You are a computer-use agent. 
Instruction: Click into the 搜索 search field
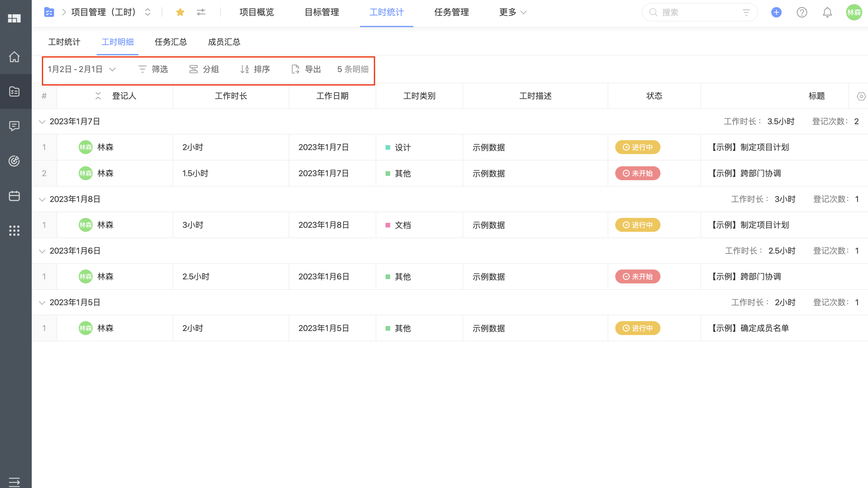coord(700,12)
